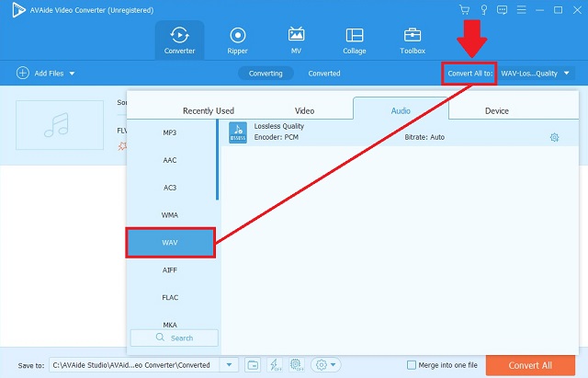Open the feedback chat icon

pos(502,10)
